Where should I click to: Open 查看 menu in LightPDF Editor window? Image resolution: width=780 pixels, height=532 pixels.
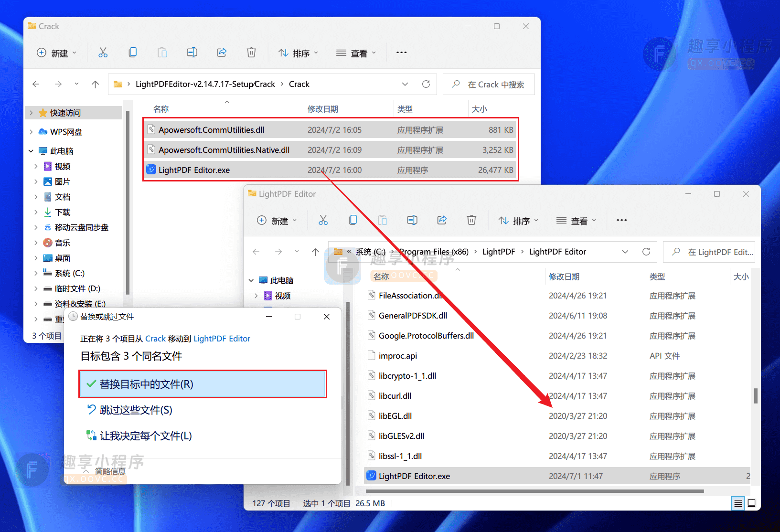point(577,221)
